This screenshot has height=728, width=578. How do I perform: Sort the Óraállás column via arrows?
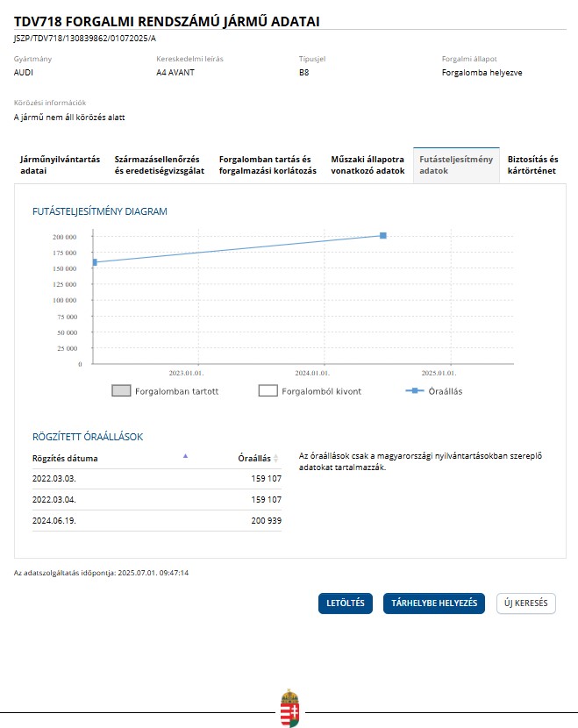[275, 458]
